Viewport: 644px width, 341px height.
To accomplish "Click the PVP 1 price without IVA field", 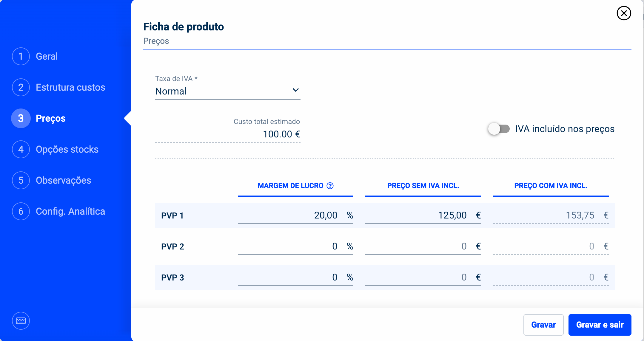I will pos(423,215).
